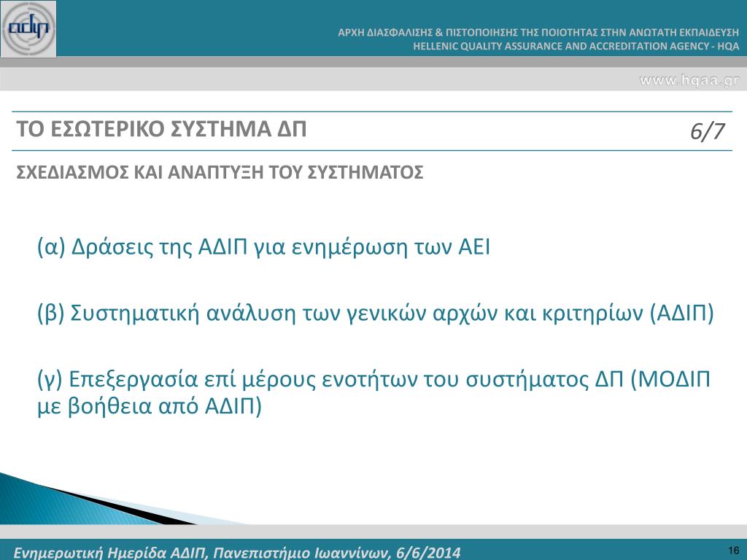Click HELLENIC QUALITY ASSURANCE AND ACCREDITATION AGENCY text
Viewport: 747px width, 560px height.
(x=576, y=46)
